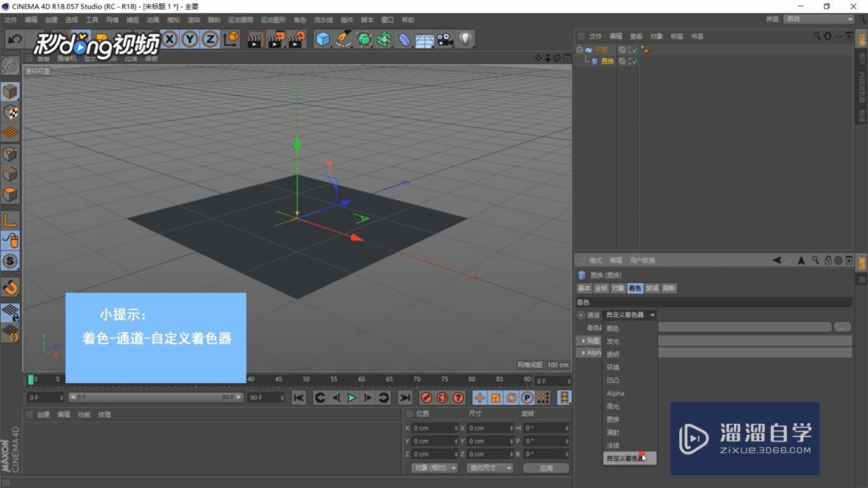This screenshot has height=488, width=868.
Task: Collapse the 平面 object tree node
Action: tap(580, 50)
